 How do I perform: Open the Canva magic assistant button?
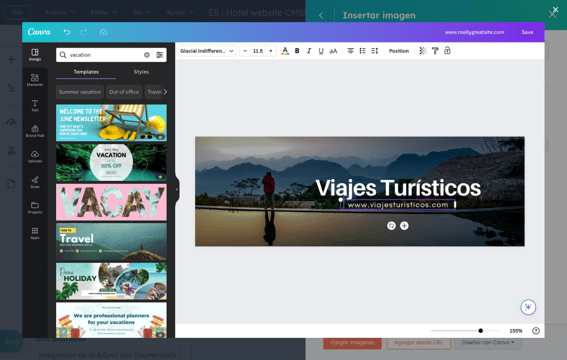(x=528, y=307)
